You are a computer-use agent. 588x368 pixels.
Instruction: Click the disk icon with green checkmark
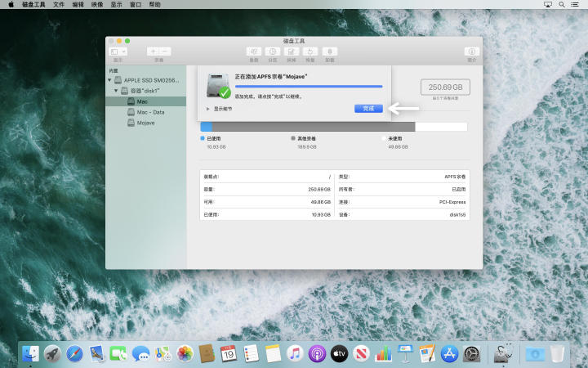[218, 86]
